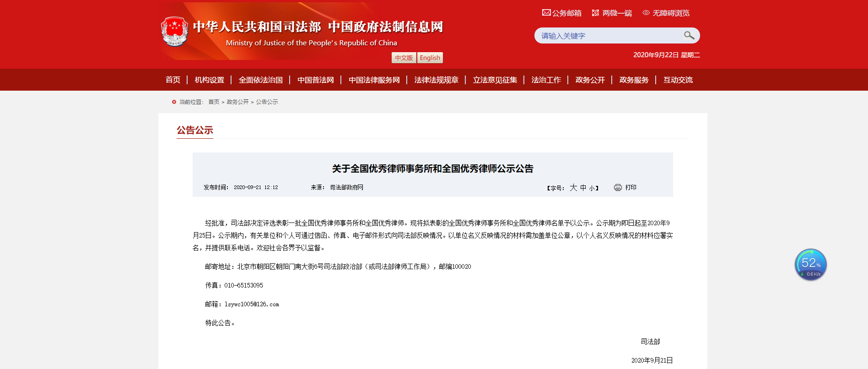Open the 公务邮箱 envelope icon
Viewport: 868px width, 369px height.
[546, 13]
